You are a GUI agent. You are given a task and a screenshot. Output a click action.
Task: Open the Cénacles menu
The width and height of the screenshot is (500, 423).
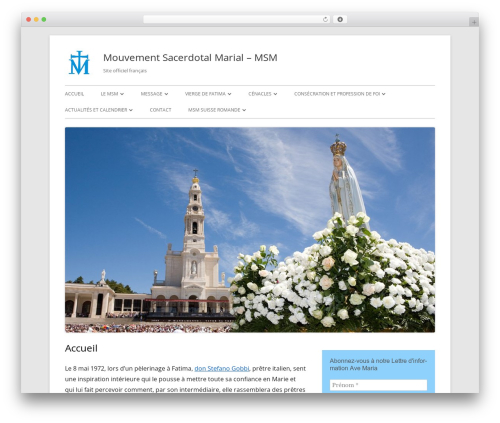(x=260, y=94)
